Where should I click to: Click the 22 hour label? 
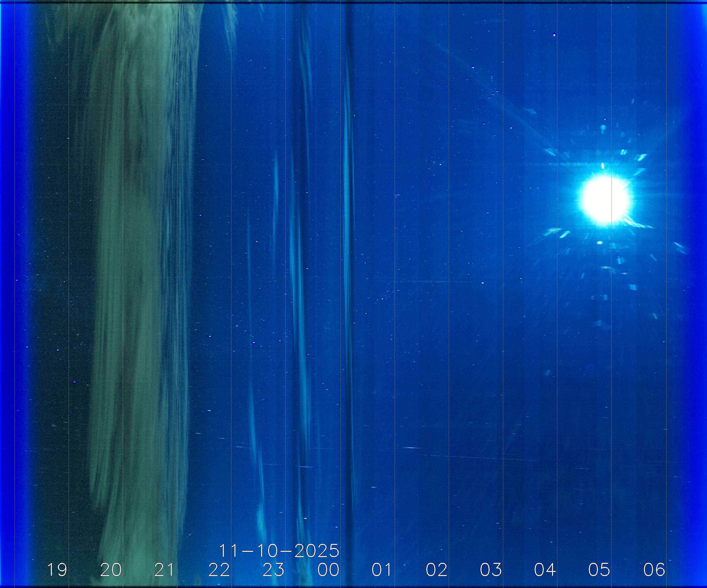coord(219,570)
